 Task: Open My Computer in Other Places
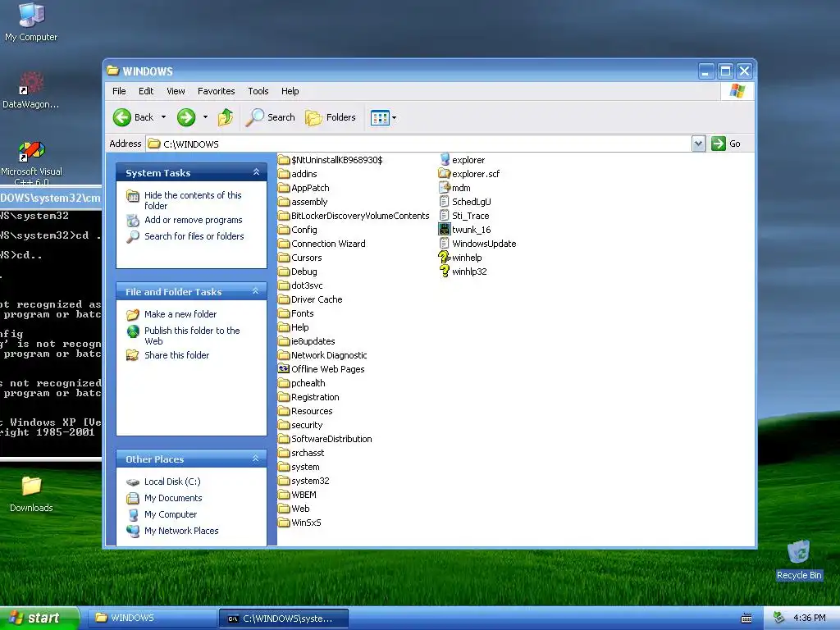[171, 515]
